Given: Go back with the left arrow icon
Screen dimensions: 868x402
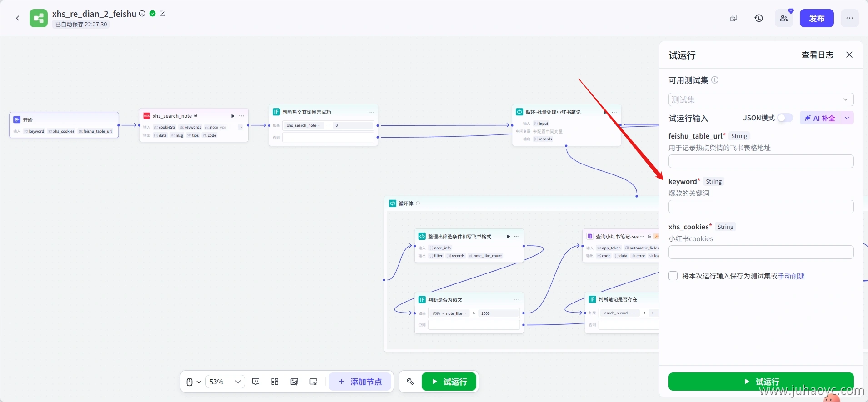Looking at the screenshot, I should tap(18, 18).
